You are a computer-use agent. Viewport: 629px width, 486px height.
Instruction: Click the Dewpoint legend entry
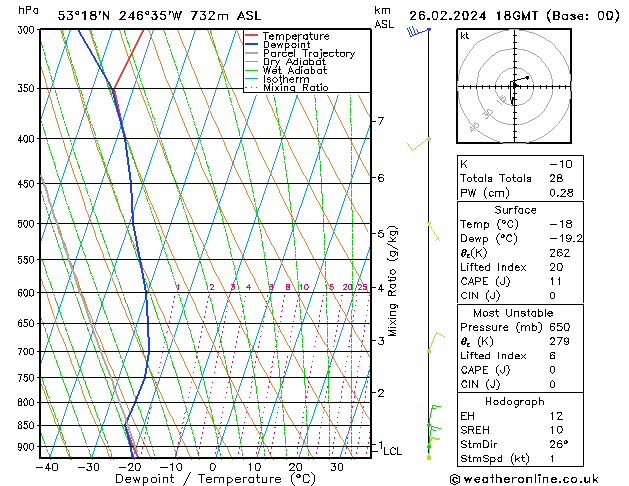pyautogui.click(x=286, y=45)
